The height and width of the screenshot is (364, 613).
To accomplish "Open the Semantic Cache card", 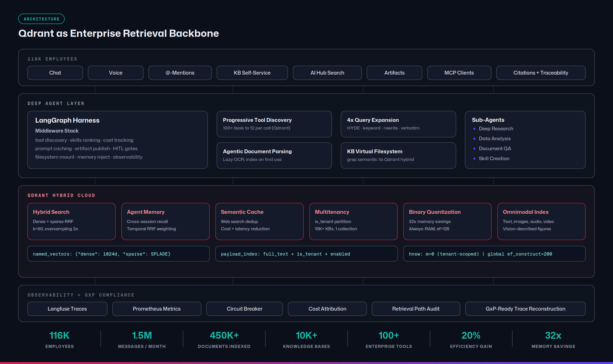I will [260, 221].
